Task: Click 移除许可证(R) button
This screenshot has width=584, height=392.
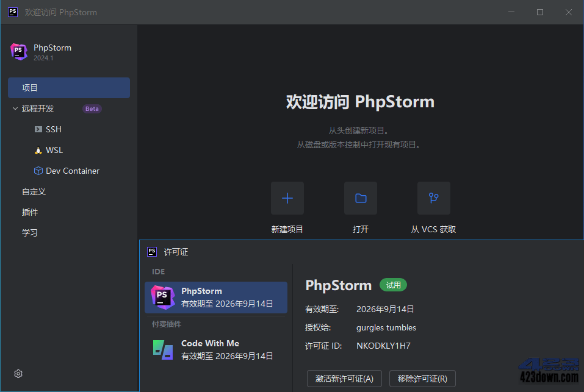Action: pos(422,378)
